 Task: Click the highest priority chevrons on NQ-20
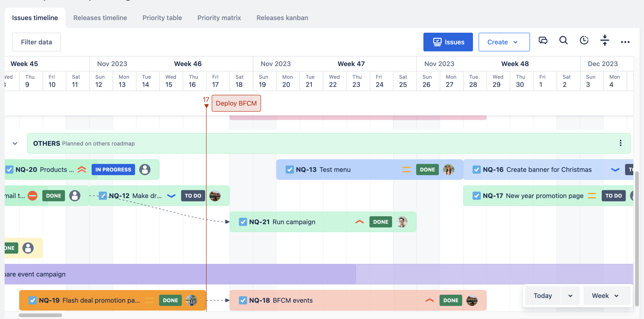pos(81,169)
